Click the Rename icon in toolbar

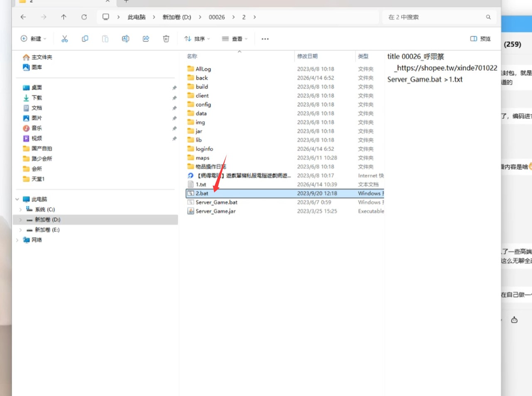[x=125, y=39]
